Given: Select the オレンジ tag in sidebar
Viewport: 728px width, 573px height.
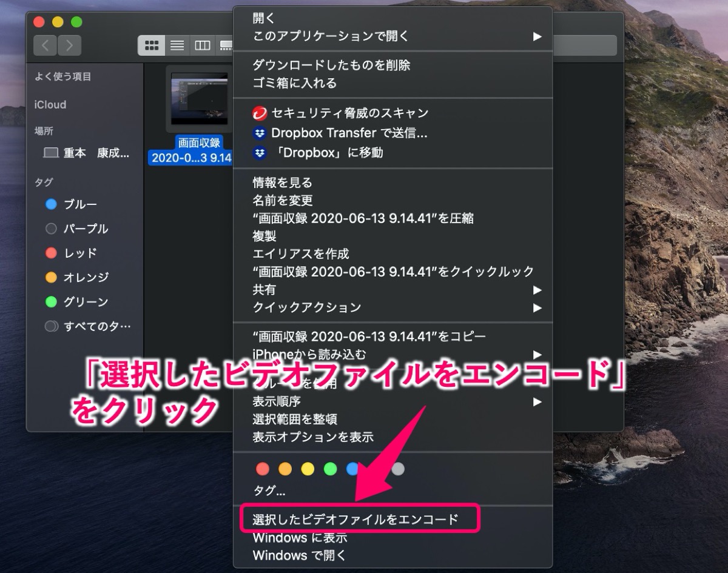Looking at the screenshot, I should coord(77,277).
